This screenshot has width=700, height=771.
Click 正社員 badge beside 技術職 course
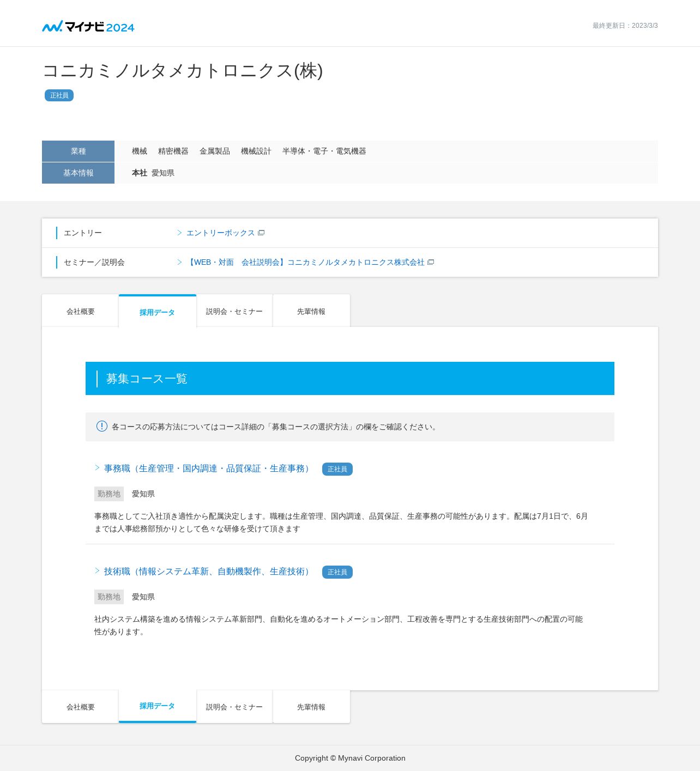pyautogui.click(x=337, y=572)
